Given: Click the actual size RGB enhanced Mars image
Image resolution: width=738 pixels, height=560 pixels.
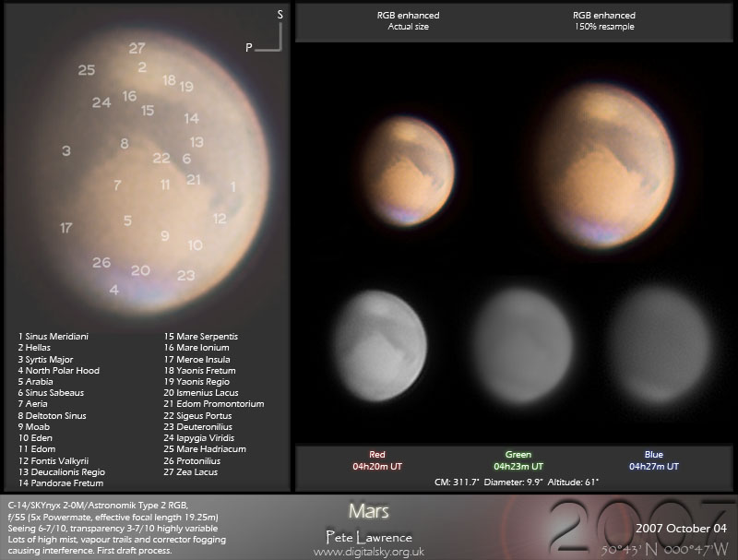Looking at the screenshot, I should click(x=407, y=172).
